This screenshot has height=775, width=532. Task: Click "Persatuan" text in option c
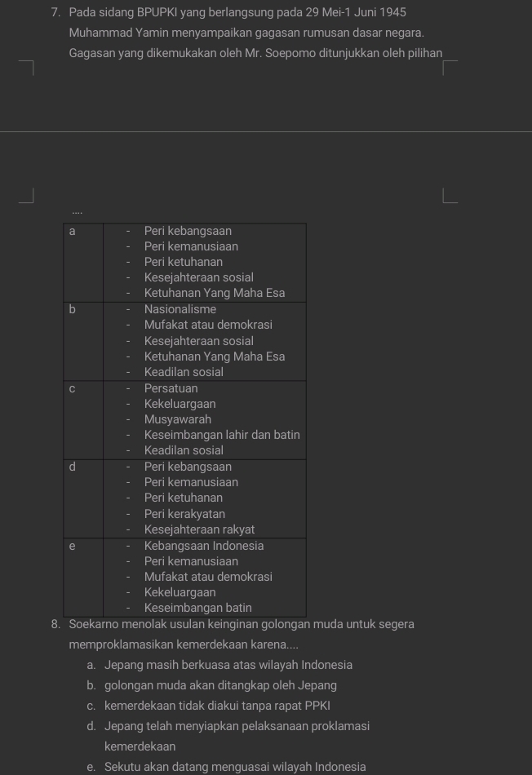[x=171, y=388]
